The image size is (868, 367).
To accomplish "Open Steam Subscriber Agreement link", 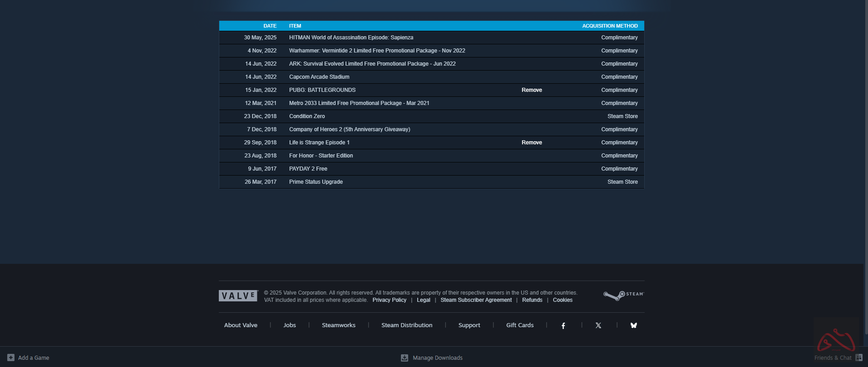I will coord(476,300).
